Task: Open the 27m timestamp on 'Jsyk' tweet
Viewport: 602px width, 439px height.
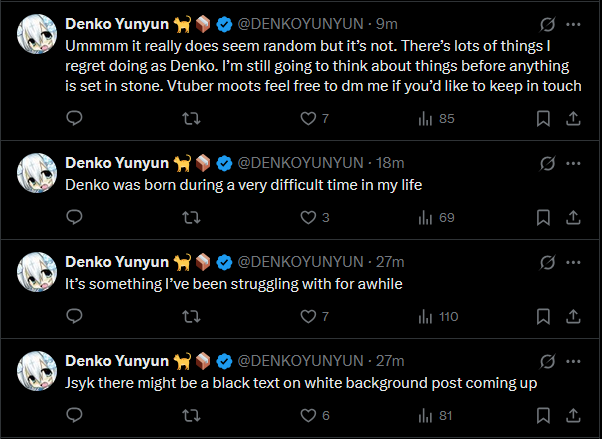Action: click(x=390, y=360)
